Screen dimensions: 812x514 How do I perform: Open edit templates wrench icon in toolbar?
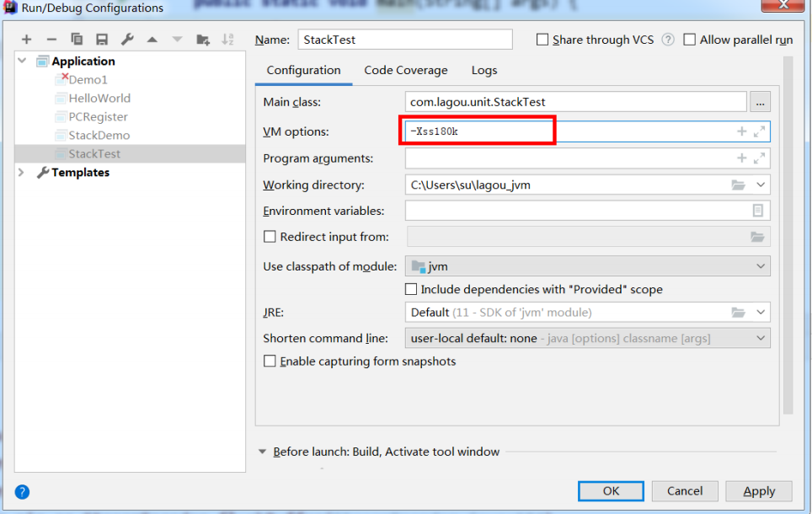click(127, 40)
